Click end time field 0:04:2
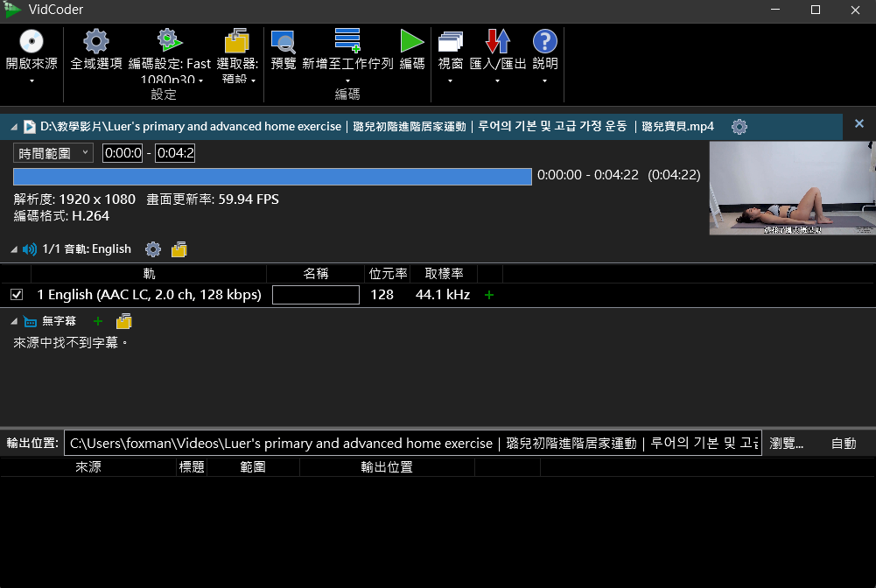876x588 pixels. click(x=175, y=153)
